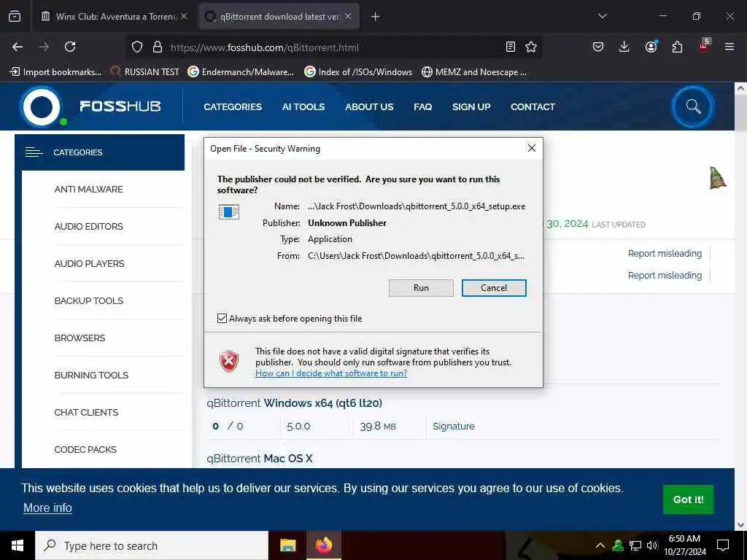Viewport: 747px width, 560px height.
Task: Open the tracking protection shield icon
Action: point(137,47)
